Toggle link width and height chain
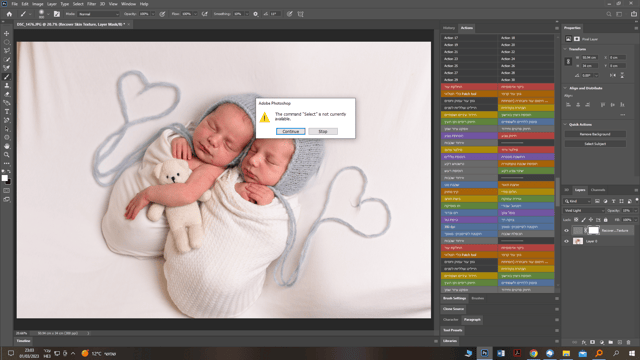Screen dimensions: 640x360 (568, 62)
